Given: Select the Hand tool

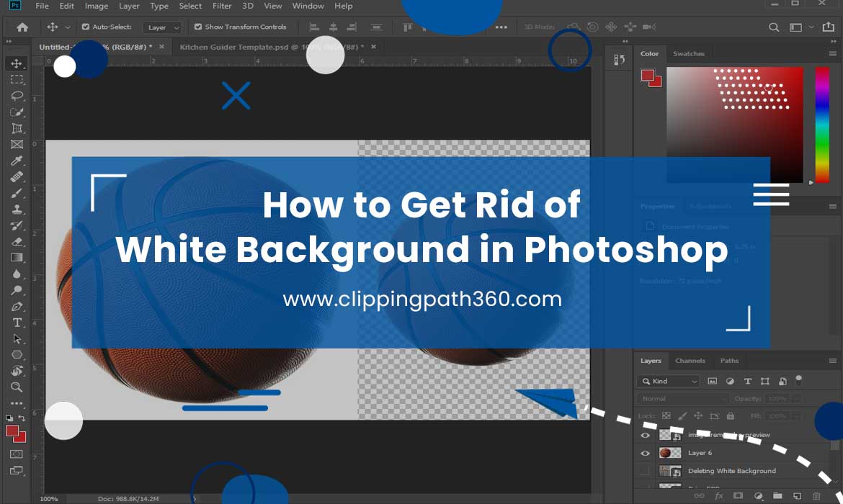Looking at the screenshot, I should [17, 371].
